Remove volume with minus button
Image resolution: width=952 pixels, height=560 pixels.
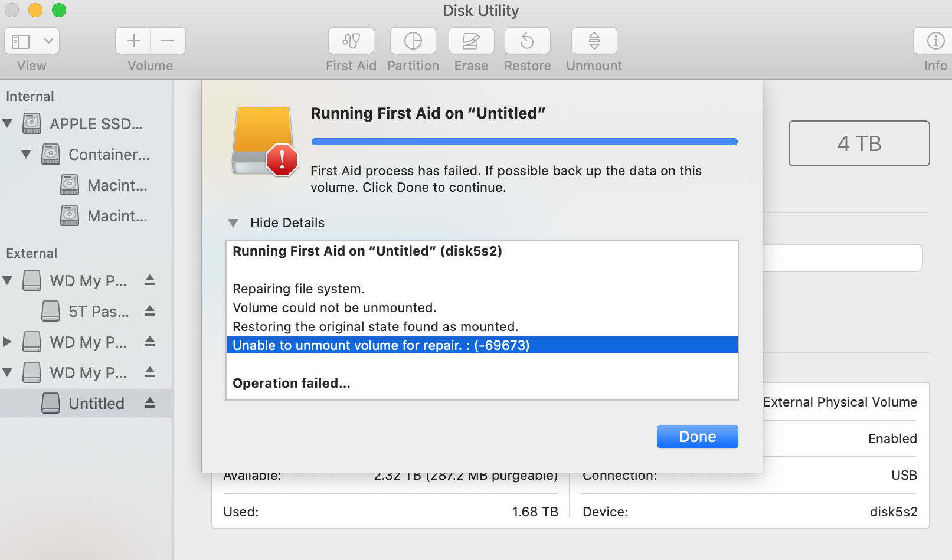pos(168,41)
